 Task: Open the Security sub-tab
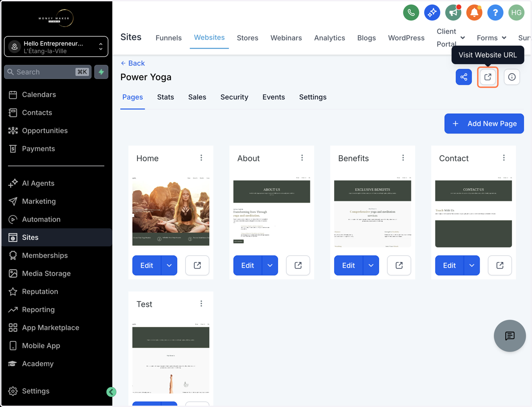pyautogui.click(x=234, y=97)
